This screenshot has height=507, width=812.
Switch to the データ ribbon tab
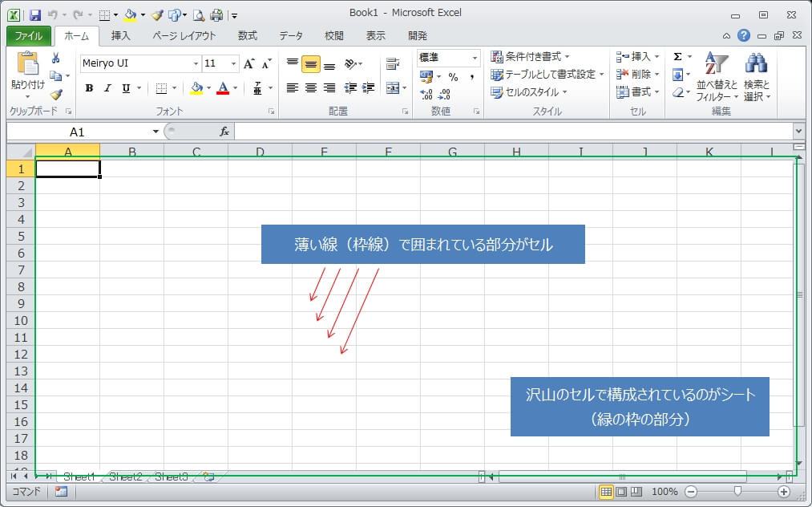click(291, 36)
